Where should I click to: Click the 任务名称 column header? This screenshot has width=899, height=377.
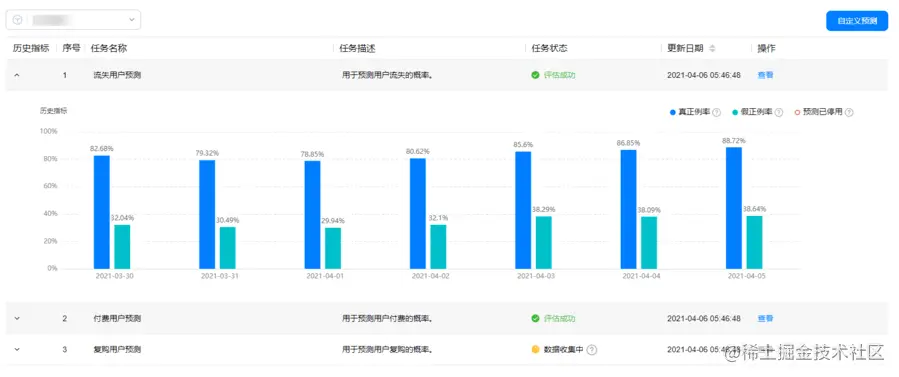click(109, 49)
